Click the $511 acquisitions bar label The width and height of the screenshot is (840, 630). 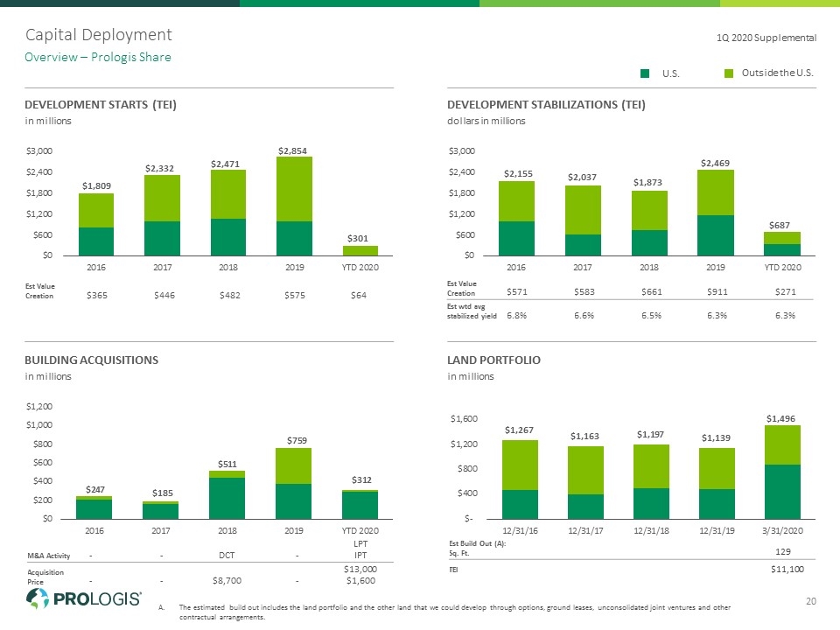(227, 465)
